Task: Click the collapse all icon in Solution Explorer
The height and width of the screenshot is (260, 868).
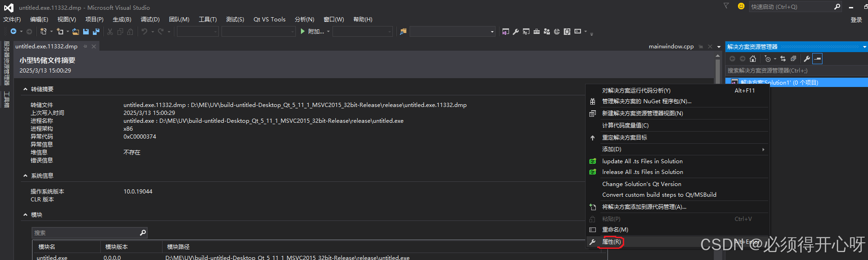Action: (x=793, y=59)
